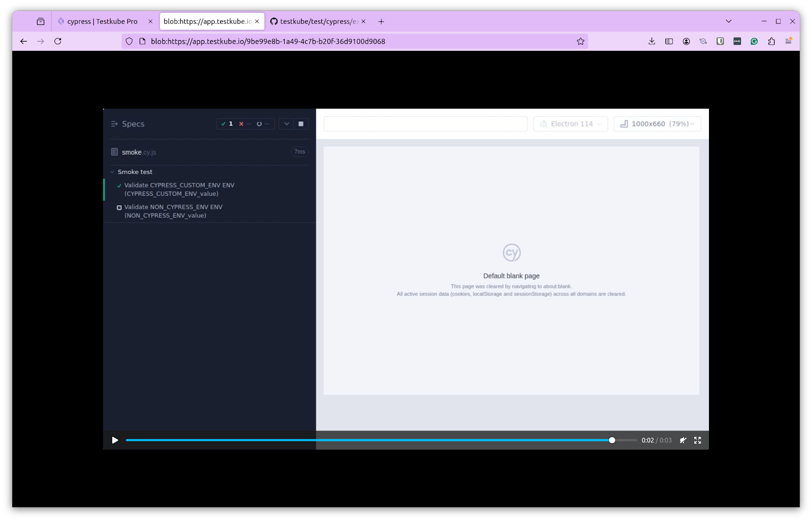The image size is (812, 521).
Task: Play the video with the play button
Action: tap(115, 440)
